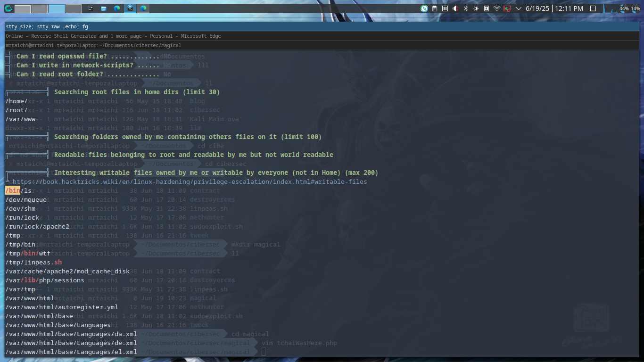Click the "/var/www/html/base/Languages/da.xml" line

pos(71,334)
